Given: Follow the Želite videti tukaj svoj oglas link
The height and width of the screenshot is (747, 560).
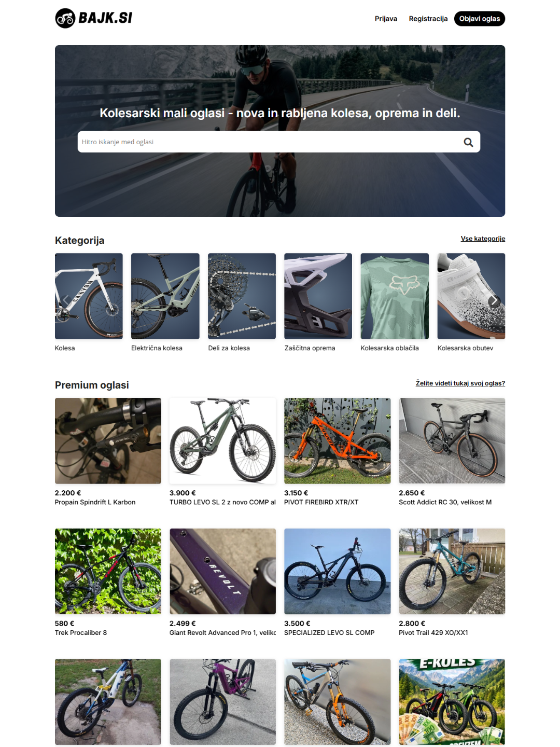Looking at the screenshot, I should coord(460,383).
